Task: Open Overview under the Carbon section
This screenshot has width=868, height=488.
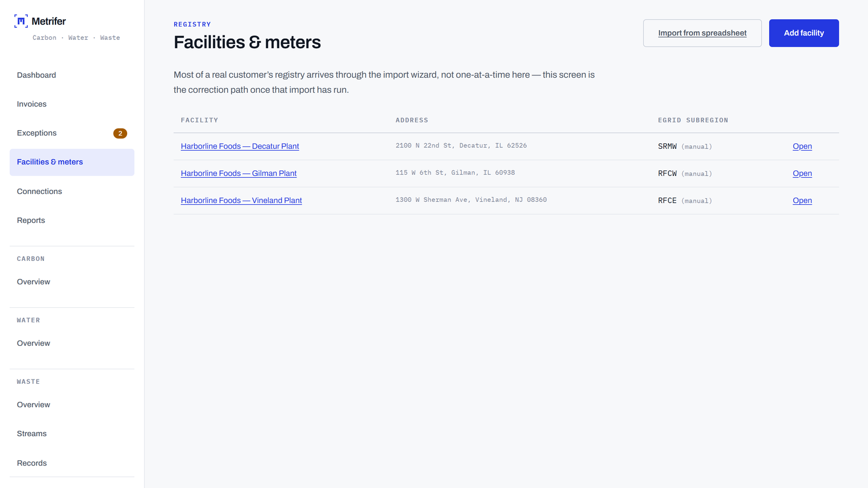Action: click(x=72, y=282)
